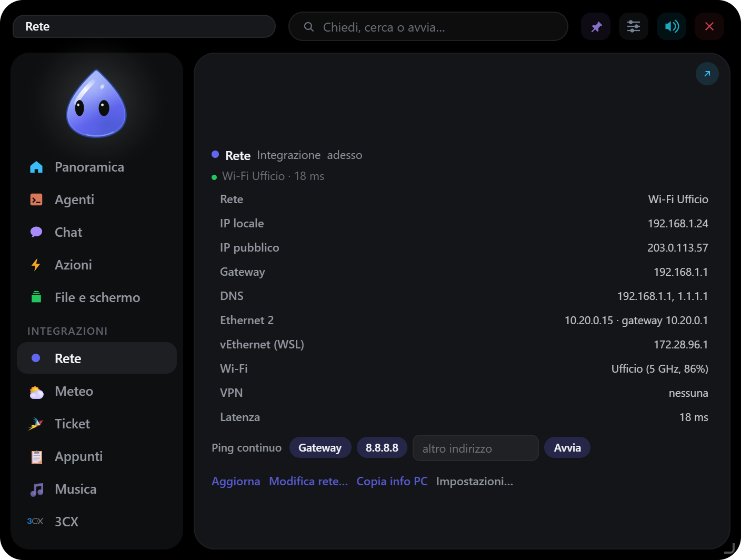
Task: Open the Panoramica home section
Action: click(x=97, y=167)
